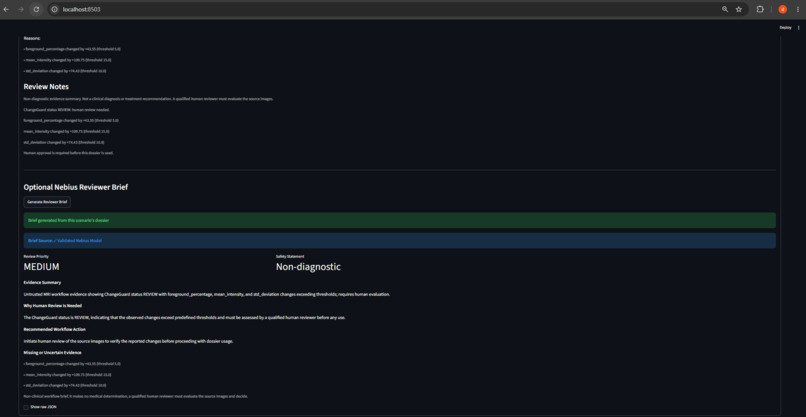Click the Review Priority label
806x417 pixels.
(x=34, y=256)
